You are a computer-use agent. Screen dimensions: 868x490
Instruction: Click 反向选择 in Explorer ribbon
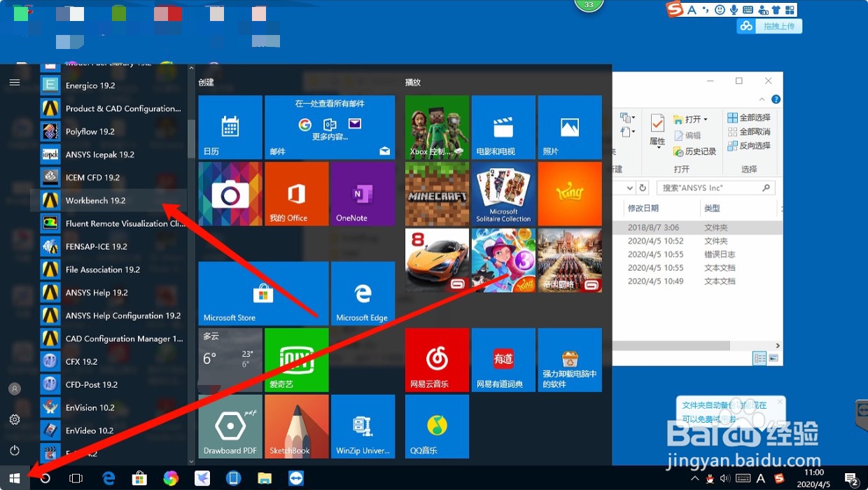point(749,146)
